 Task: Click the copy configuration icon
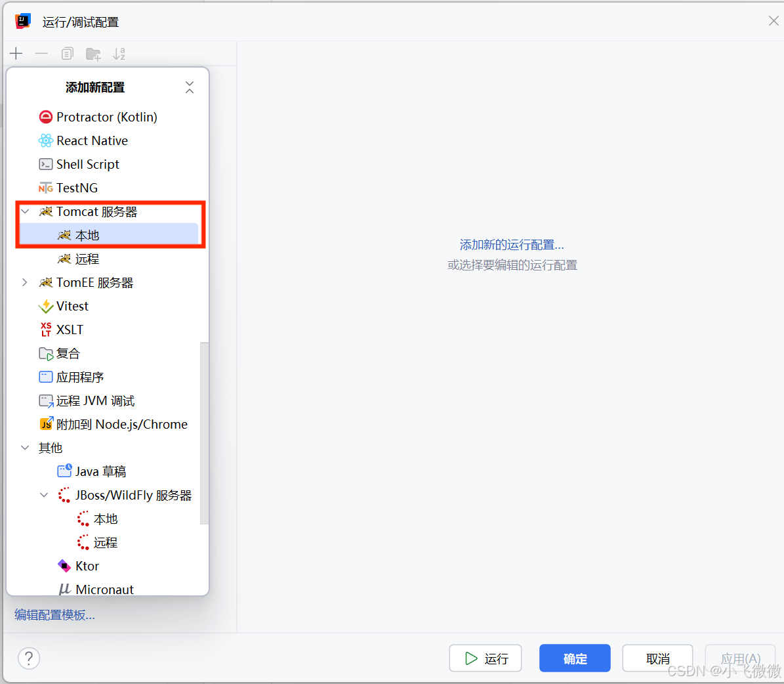67,54
